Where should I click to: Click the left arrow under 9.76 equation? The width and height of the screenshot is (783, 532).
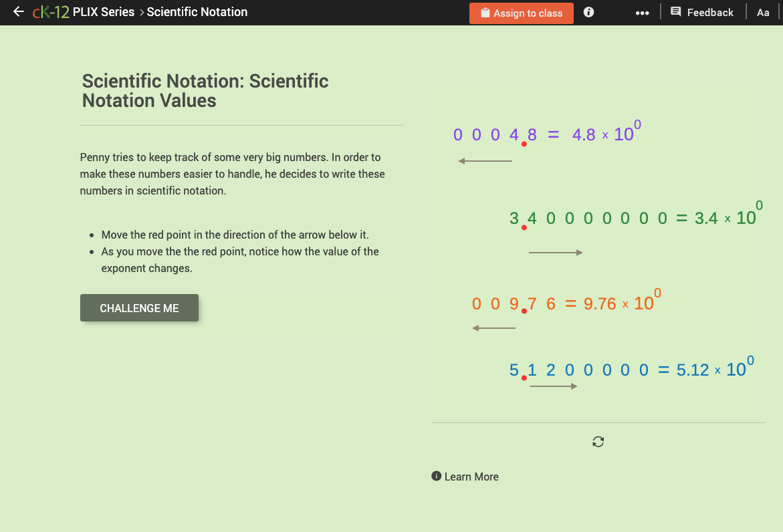click(493, 327)
